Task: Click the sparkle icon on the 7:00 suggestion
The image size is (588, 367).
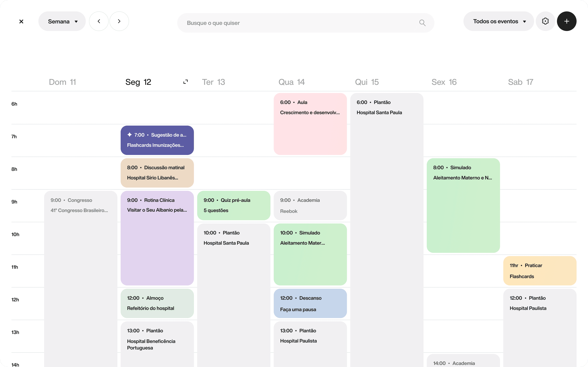Action: pos(129,135)
